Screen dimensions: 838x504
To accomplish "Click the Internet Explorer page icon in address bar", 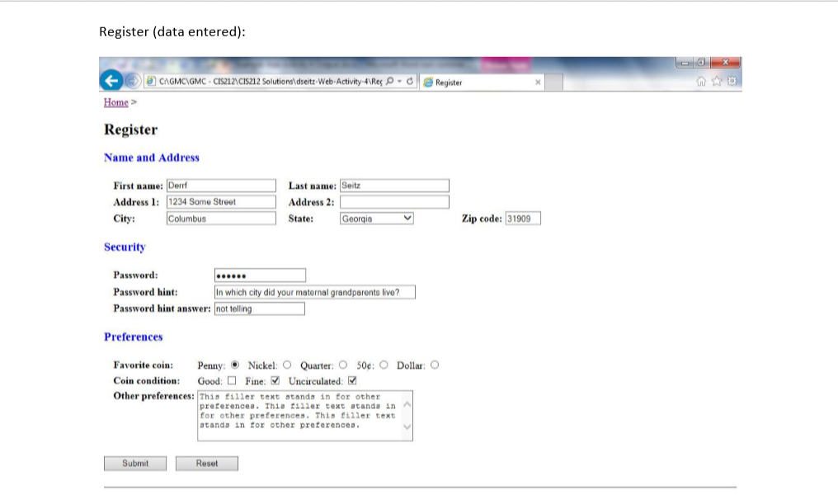I will tap(151, 81).
